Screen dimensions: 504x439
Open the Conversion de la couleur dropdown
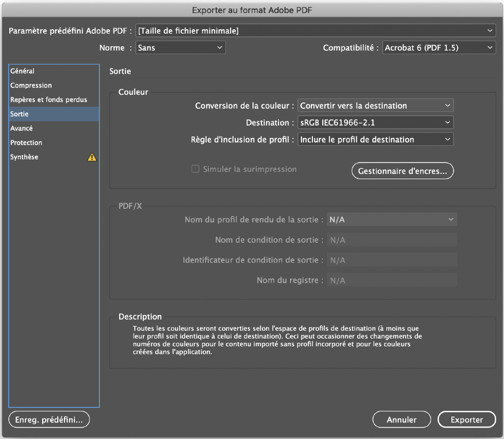[376, 105]
